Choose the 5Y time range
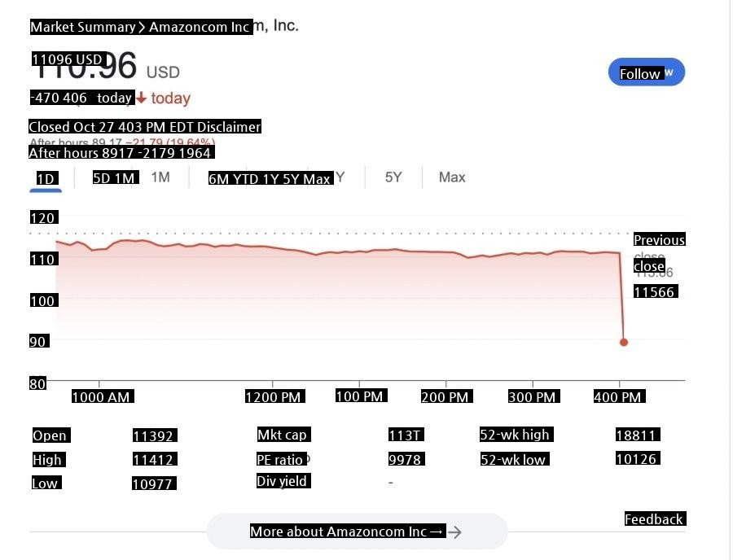Viewport: 733px width, 560px height. click(x=393, y=177)
